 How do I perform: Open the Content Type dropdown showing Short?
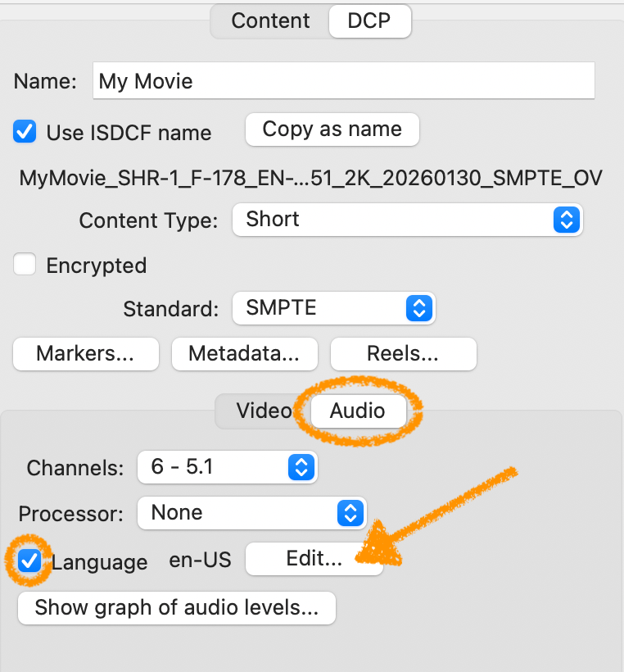click(407, 220)
